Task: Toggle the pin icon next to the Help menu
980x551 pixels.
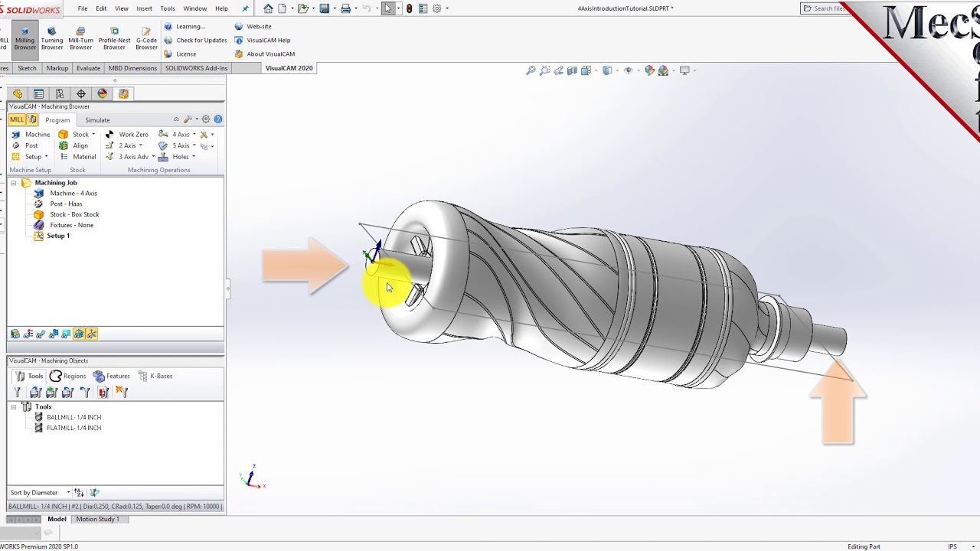Action: (245, 8)
